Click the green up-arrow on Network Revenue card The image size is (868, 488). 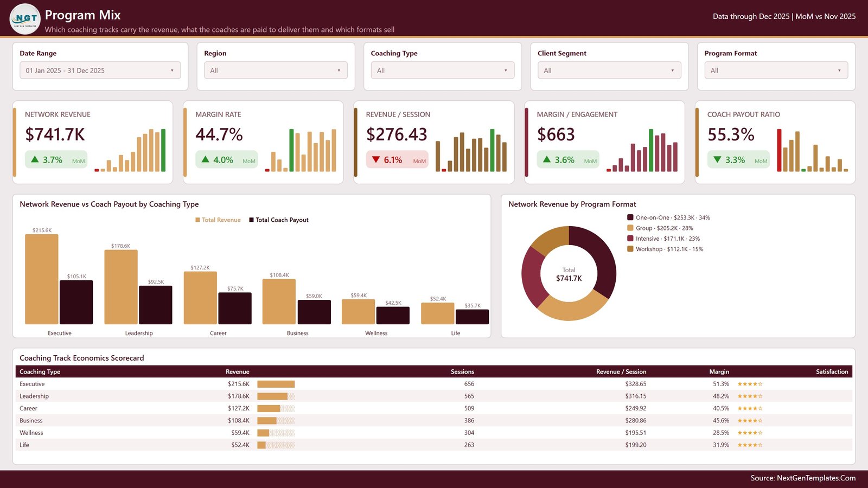[35, 159]
